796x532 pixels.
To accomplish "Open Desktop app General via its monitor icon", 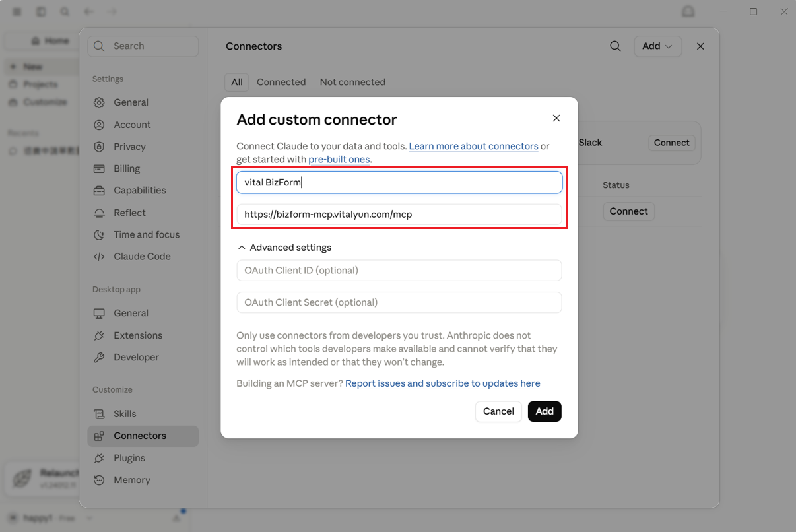I will point(99,313).
